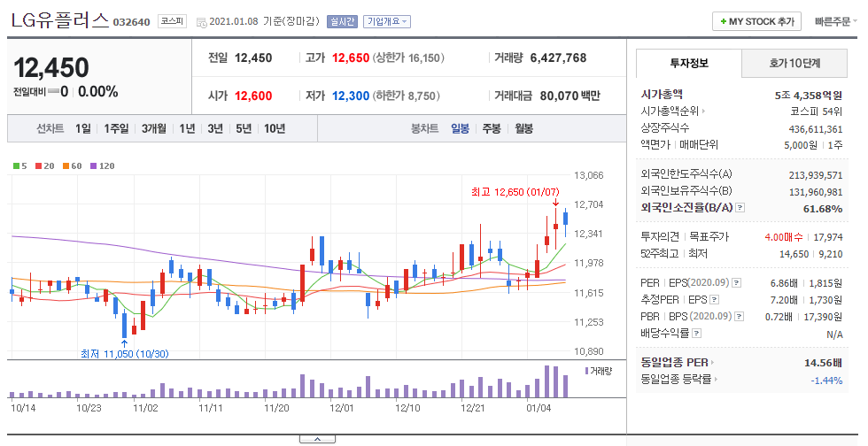Click the -1.44% sector change value
Viewport: 868px width, 446px height.
point(826,381)
